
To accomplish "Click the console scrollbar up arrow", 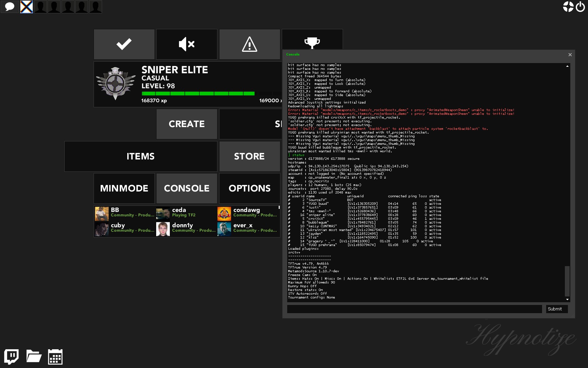I will pyautogui.click(x=567, y=66).
